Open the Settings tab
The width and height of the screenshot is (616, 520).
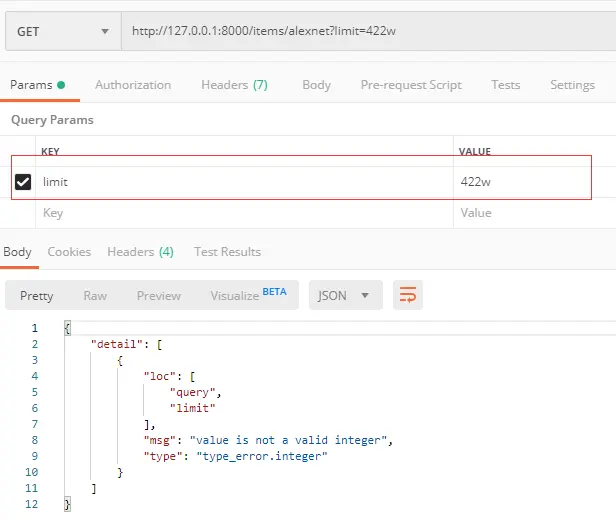[572, 85]
